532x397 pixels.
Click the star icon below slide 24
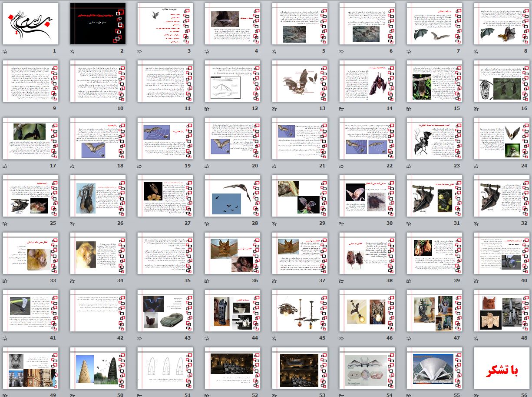(x=476, y=166)
